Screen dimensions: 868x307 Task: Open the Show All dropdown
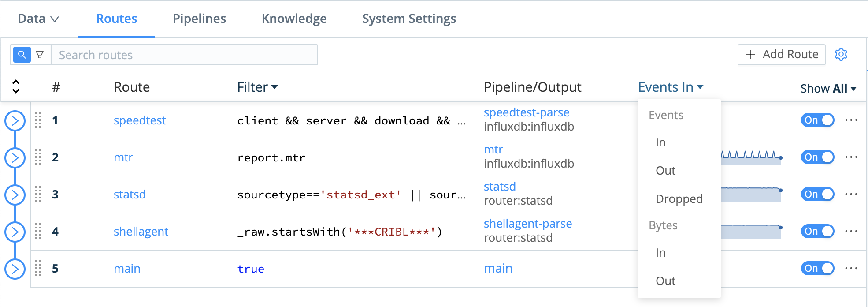coord(827,89)
